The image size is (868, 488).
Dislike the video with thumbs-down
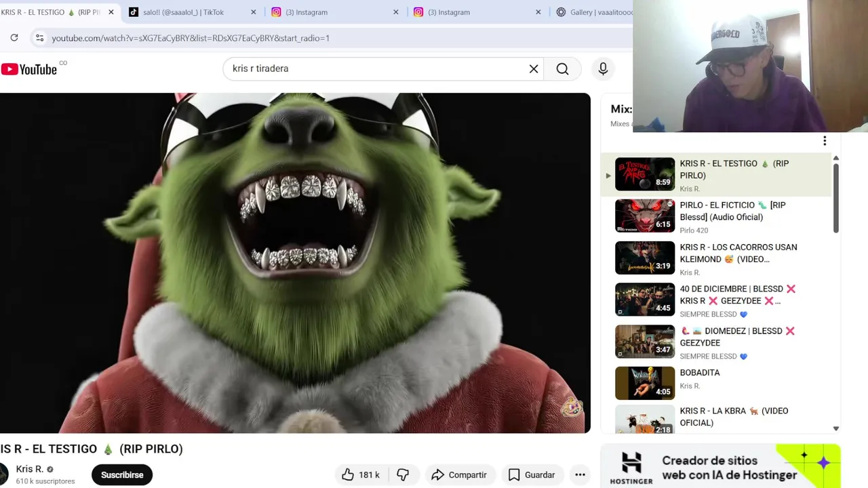(x=403, y=474)
